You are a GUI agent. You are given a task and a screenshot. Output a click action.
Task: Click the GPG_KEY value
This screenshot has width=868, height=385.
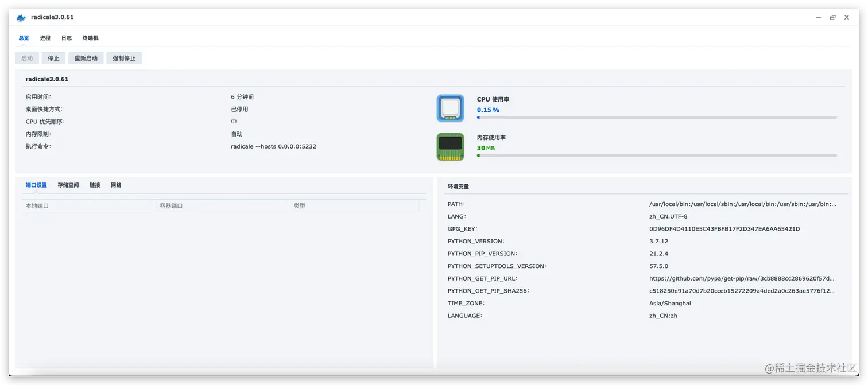pos(724,229)
